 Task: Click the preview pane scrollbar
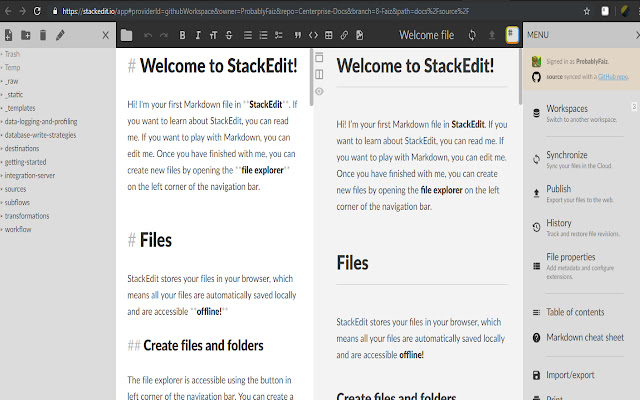point(520,77)
